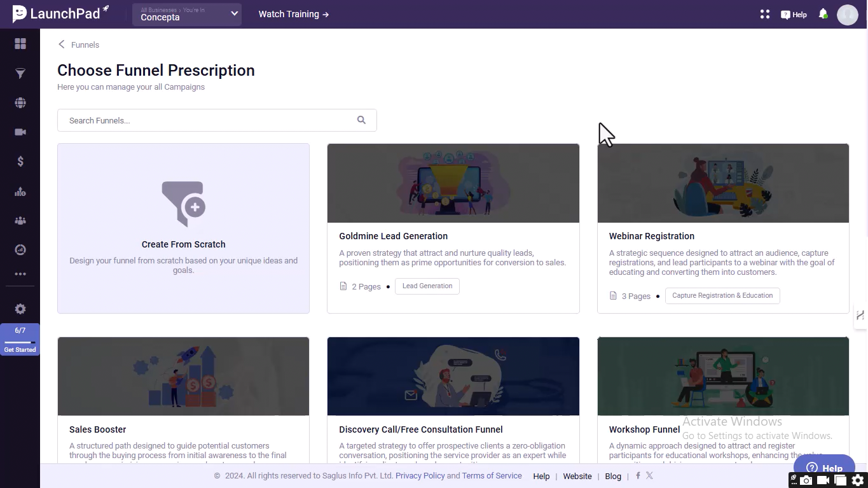The width and height of the screenshot is (868, 488).
Task: Open the circular gauge icon in sidebar
Action: pyautogui.click(x=20, y=250)
